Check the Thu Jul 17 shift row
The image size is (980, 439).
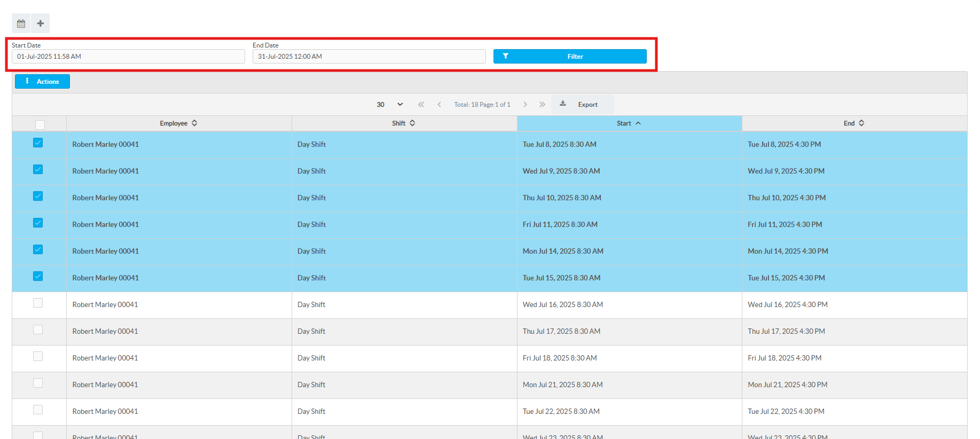pos(38,330)
